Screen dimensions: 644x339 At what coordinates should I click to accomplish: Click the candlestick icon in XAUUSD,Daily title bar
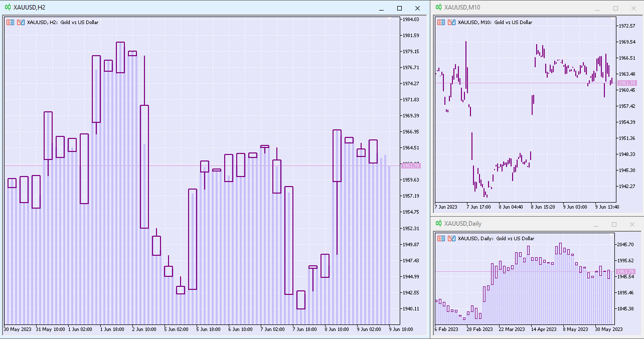[439, 224]
